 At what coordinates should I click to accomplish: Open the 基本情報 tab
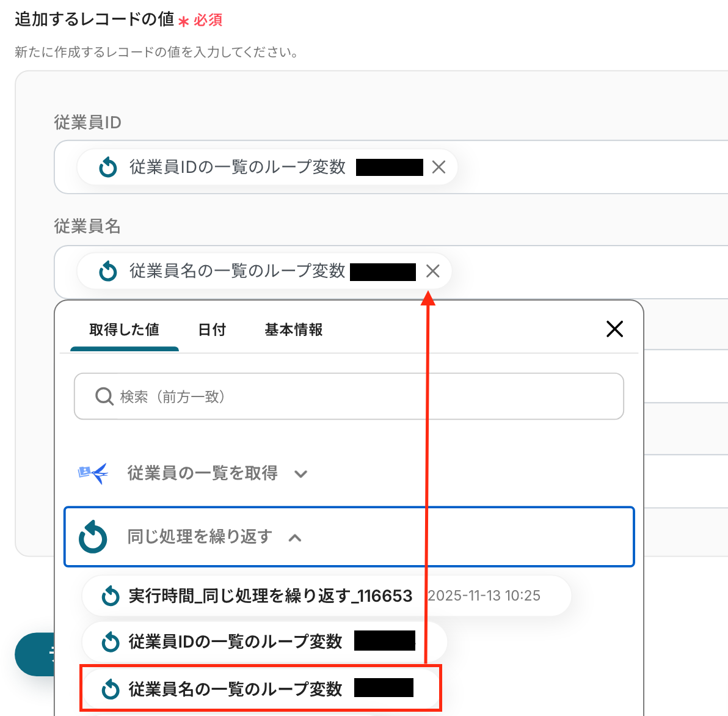coord(293,330)
